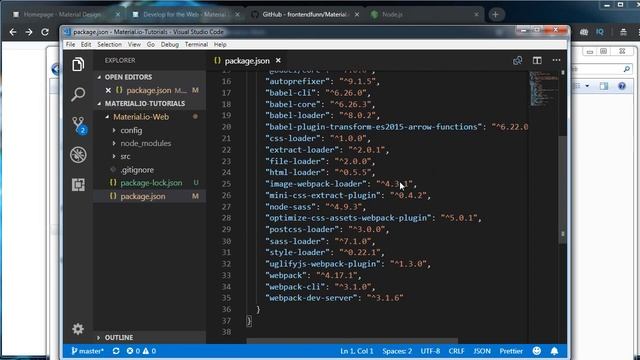The height and width of the screenshot is (360, 640).
Task: Select the package.json editor tab
Action: 247,60
